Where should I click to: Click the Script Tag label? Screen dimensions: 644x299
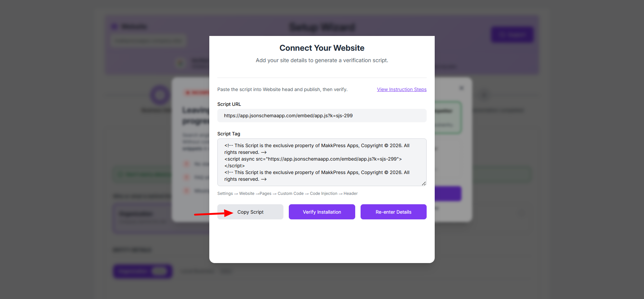pos(229,134)
